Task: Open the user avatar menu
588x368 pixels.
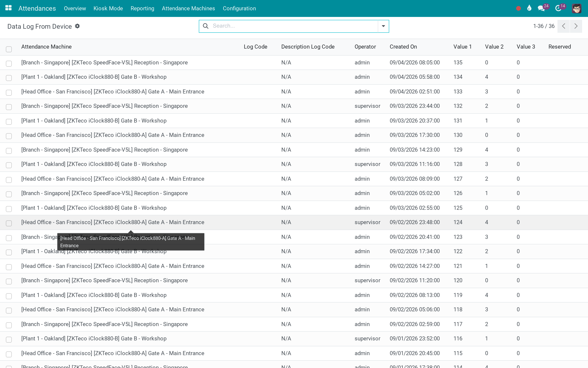Action: (x=576, y=8)
